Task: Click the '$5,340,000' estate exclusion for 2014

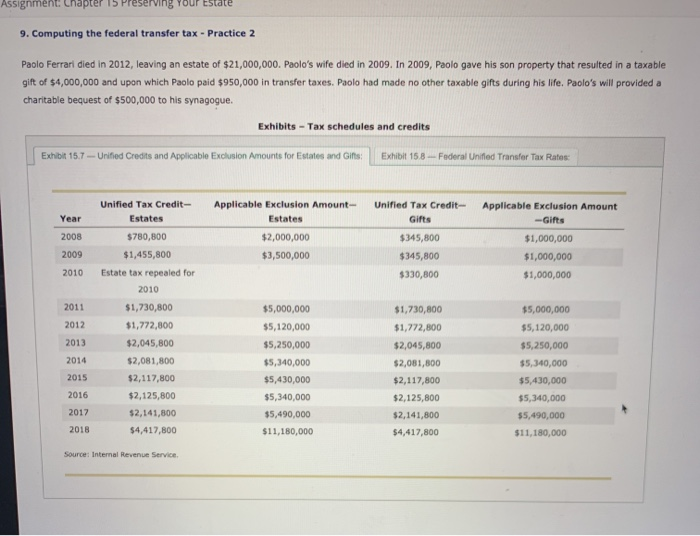Action: tap(287, 362)
